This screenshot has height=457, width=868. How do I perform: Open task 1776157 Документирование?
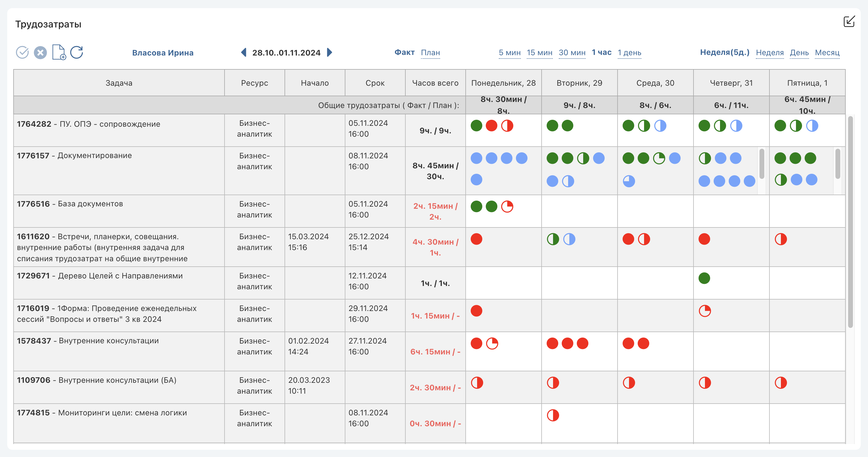[x=74, y=155]
